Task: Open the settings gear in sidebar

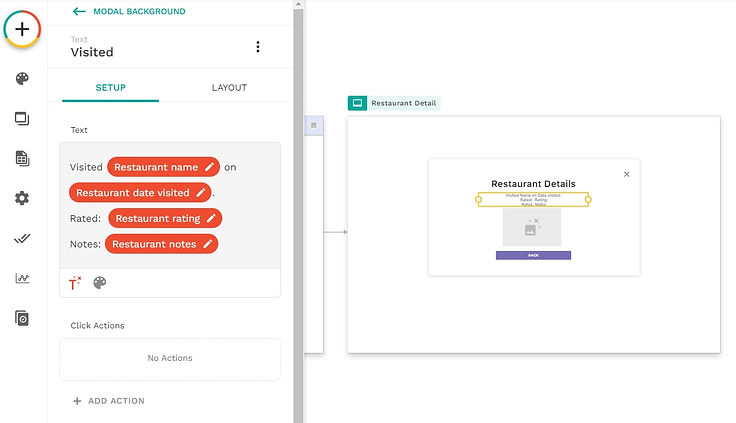Action: [22, 198]
